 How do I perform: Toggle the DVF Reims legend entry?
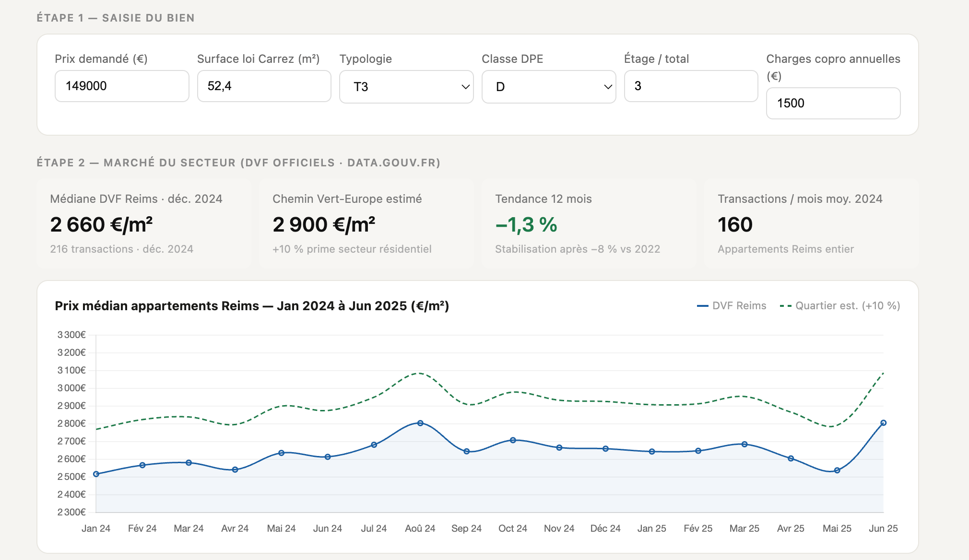pyautogui.click(x=732, y=306)
